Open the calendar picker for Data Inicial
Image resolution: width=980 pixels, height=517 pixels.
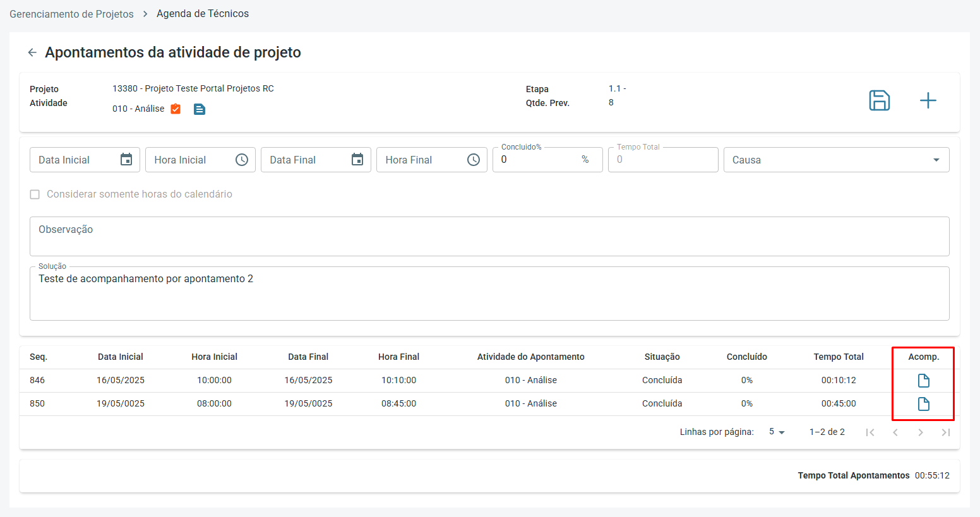(x=126, y=160)
